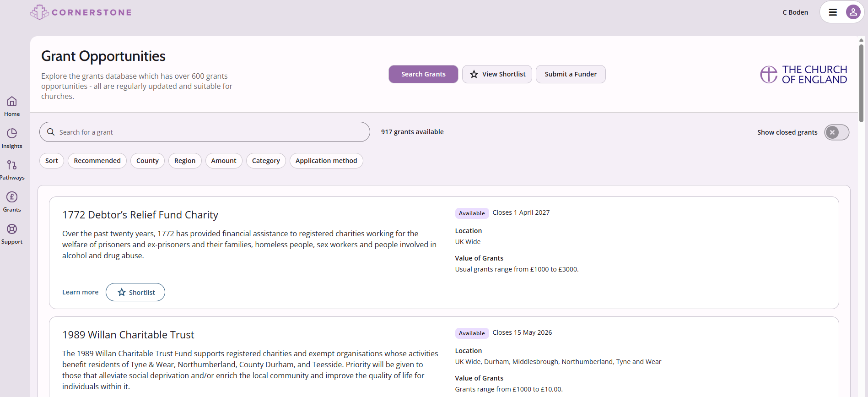The image size is (868, 397).
Task: Open the County filter dropdown
Action: click(147, 161)
